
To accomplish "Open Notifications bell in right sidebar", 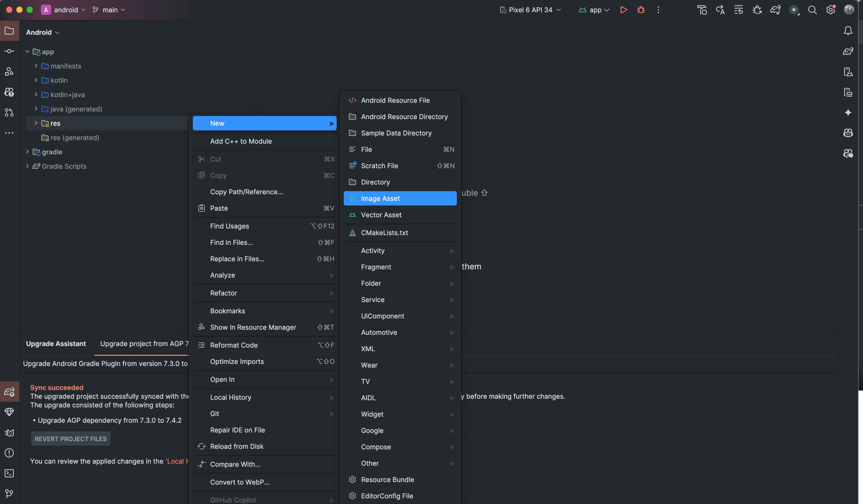I will coord(848,31).
